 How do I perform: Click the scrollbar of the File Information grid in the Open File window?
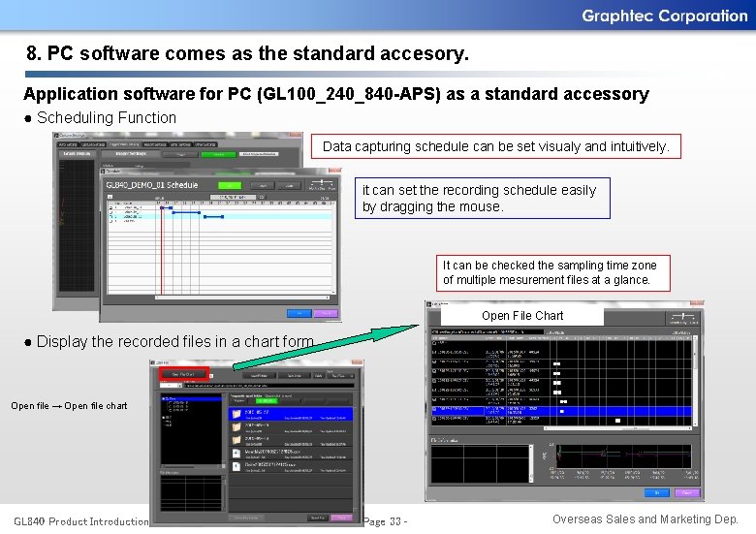tap(223, 493)
